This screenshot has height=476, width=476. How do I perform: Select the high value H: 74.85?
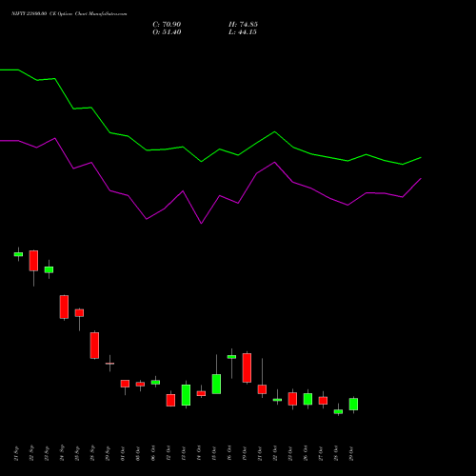[243, 25]
